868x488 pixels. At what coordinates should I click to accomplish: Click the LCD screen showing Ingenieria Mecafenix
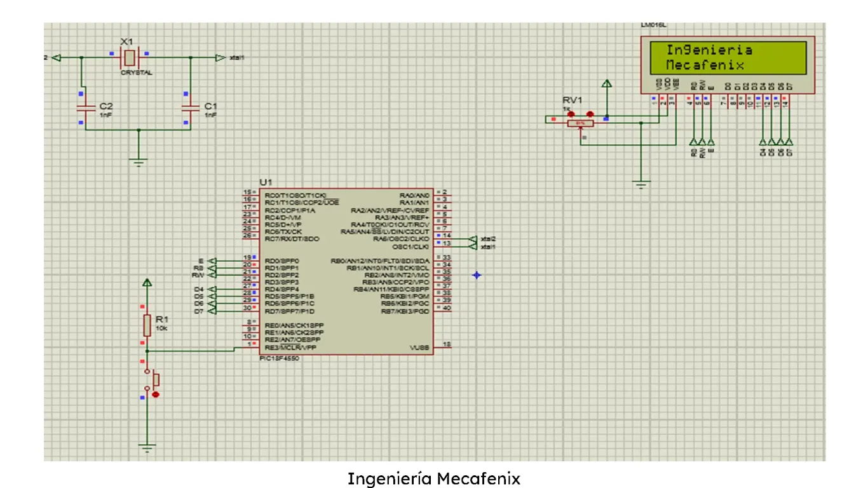pyautogui.click(x=728, y=57)
